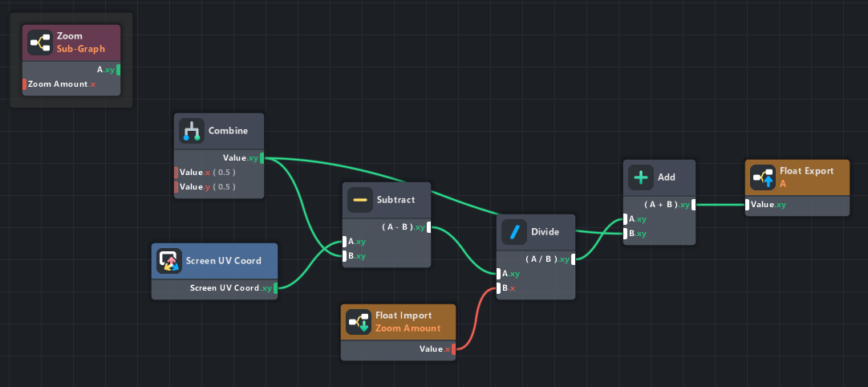
Task: Click the Add A.xy input port
Action: tap(625, 219)
